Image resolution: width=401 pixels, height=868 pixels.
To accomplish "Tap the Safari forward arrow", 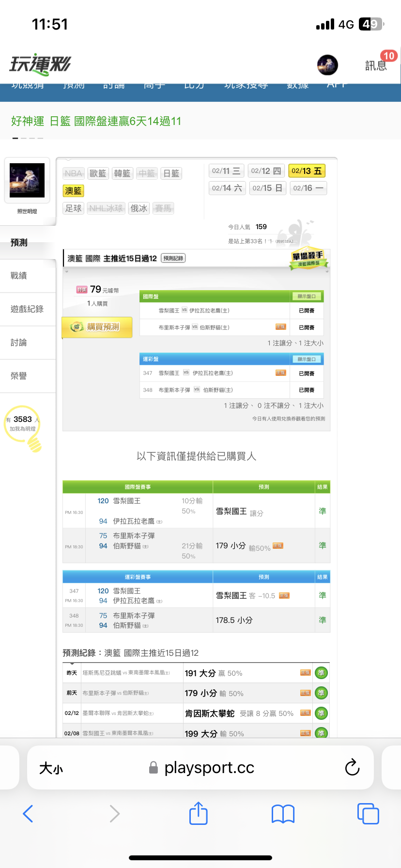I will point(114,814).
